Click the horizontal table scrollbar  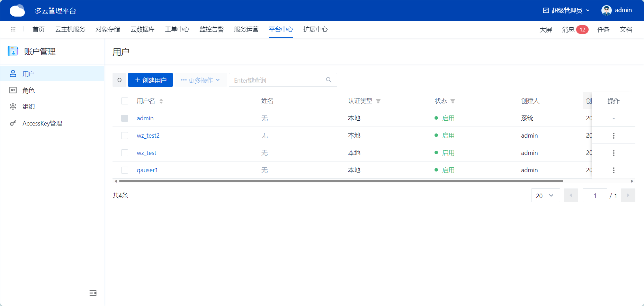point(341,181)
